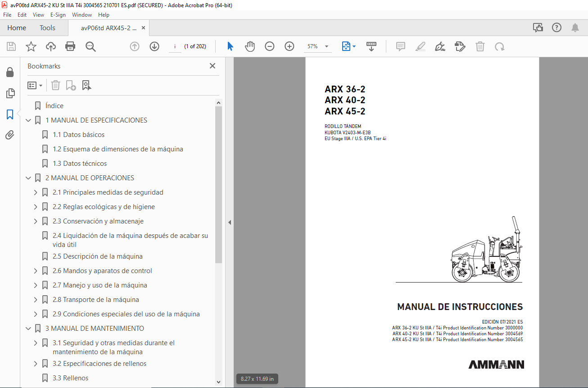Expand 3.2 Especificaciones de rellenos

(x=36, y=364)
